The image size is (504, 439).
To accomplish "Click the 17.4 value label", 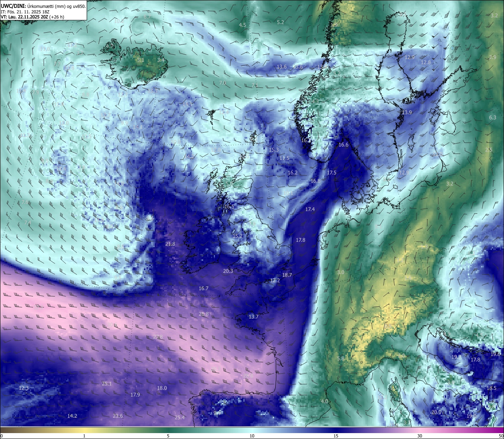I will tap(310, 209).
